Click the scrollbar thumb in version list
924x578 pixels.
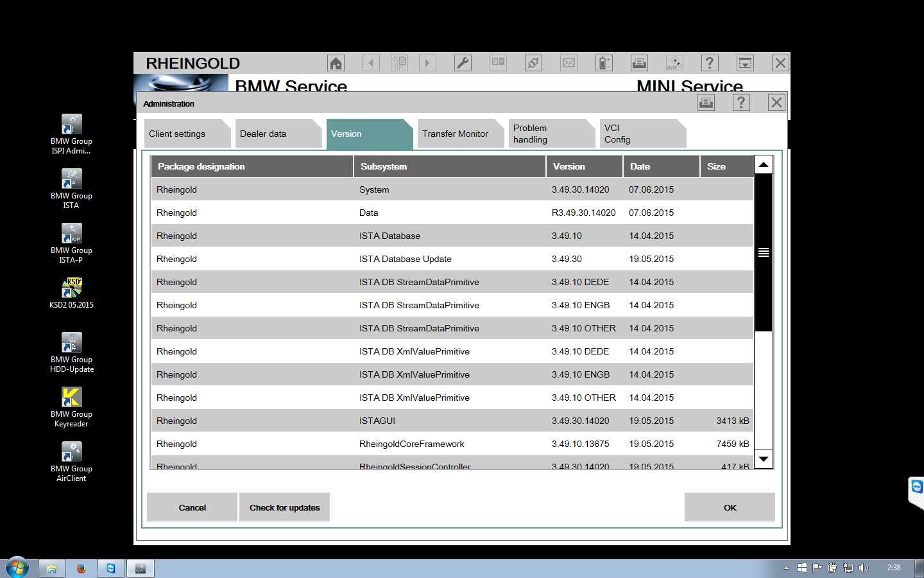coord(763,252)
